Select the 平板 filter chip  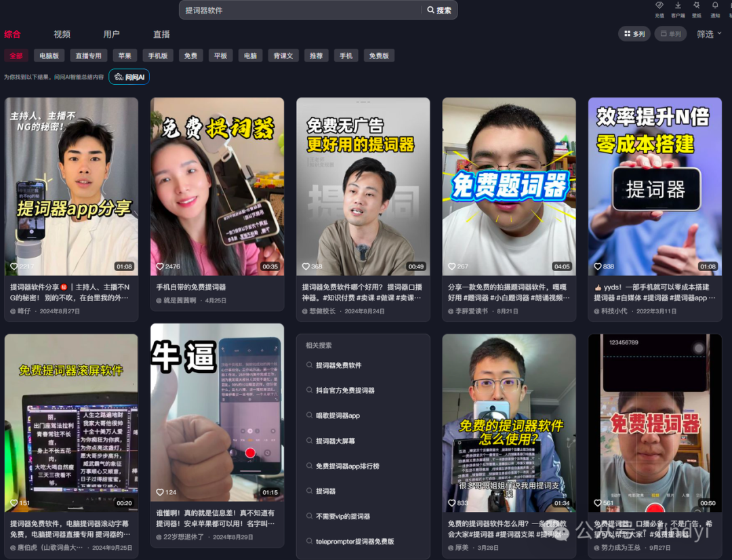tap(220, 56)
